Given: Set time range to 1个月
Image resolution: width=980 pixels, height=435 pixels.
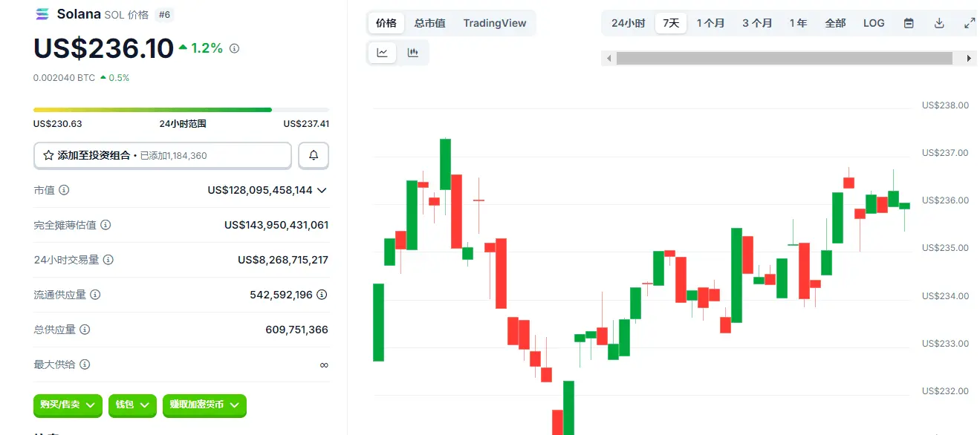Looking at the screenshot, I should point(710,23).
